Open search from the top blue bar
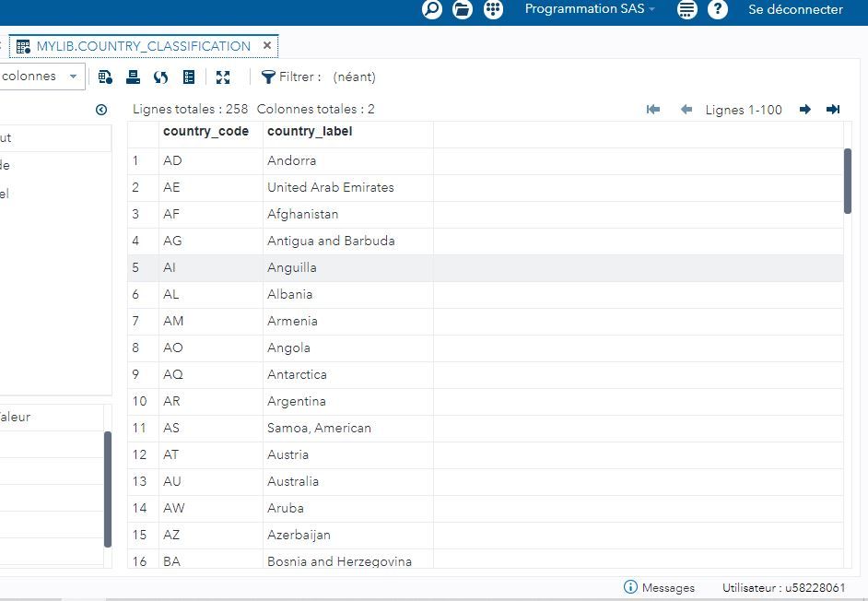868x601 pixels. pos(429,10)
